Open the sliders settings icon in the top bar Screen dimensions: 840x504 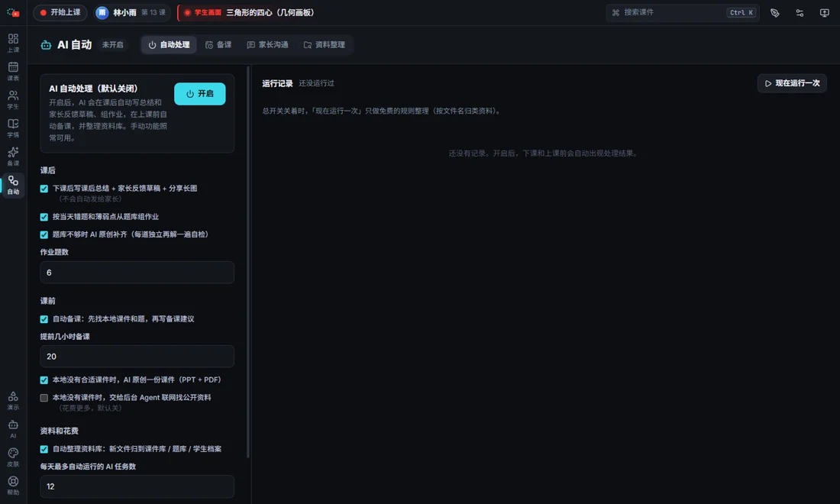(800, 13)
